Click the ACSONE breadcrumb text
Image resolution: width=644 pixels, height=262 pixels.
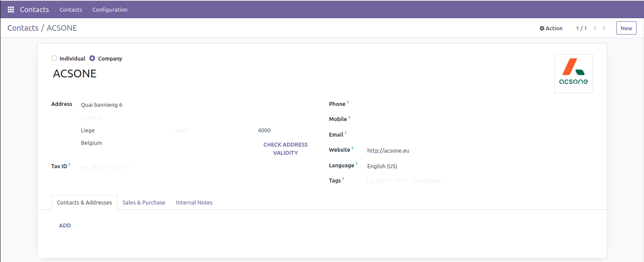62,28
